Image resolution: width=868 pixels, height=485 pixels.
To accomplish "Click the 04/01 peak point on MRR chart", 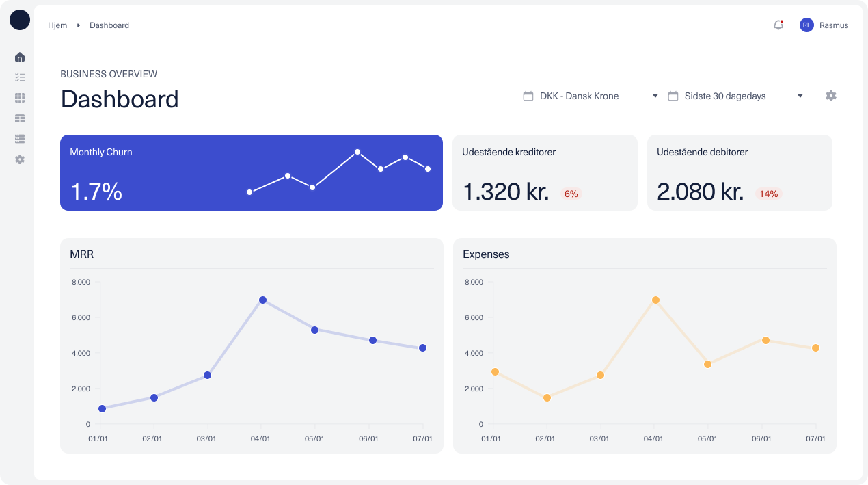I will tap(262, 300).
